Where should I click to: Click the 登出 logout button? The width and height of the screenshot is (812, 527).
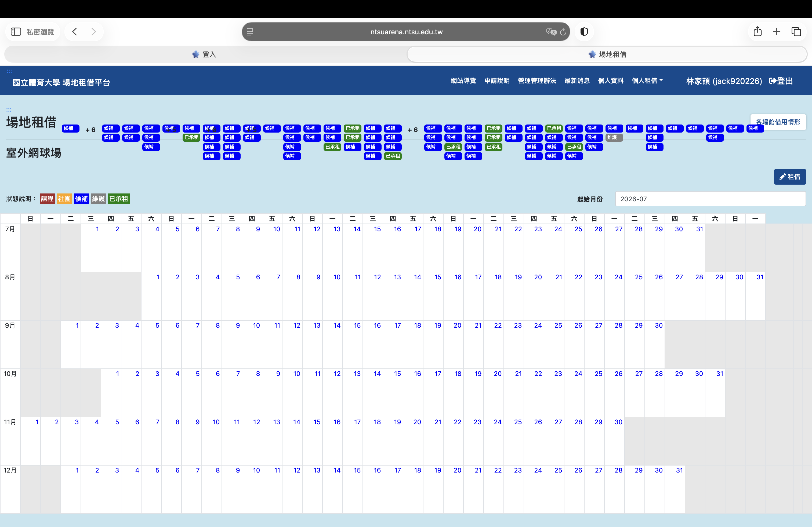(x=781, y=81)
